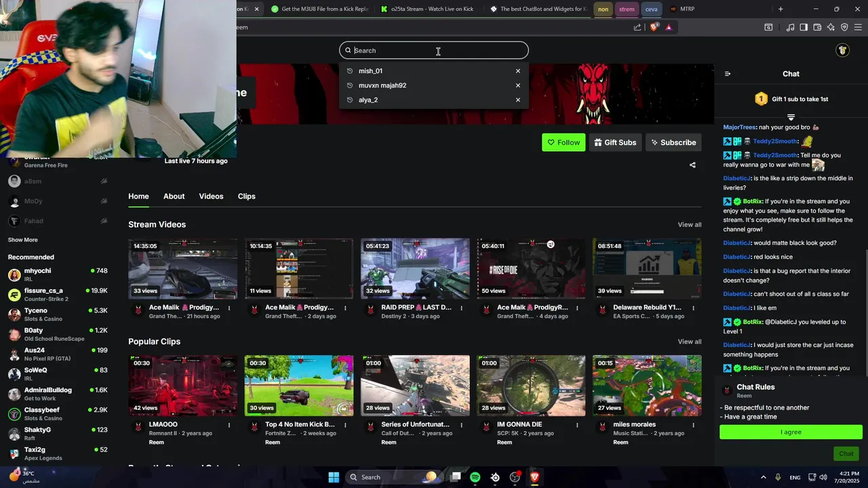Open media control music note icon

[x=790, y=27]
